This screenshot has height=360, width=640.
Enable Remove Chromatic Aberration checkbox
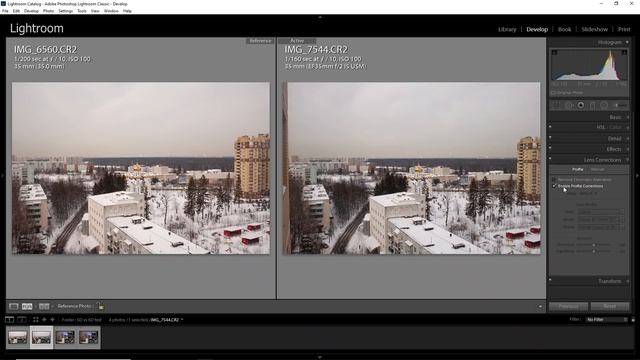(554, 180)
